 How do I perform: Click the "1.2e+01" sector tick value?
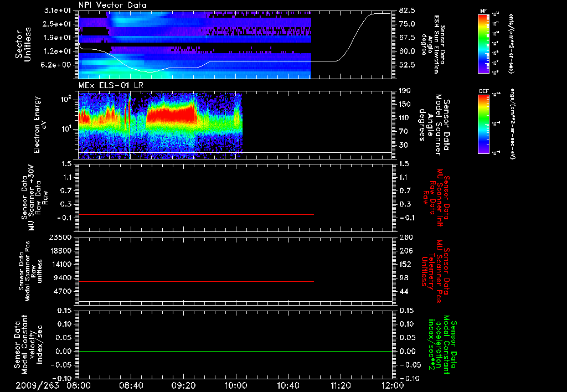click(56, 51)
